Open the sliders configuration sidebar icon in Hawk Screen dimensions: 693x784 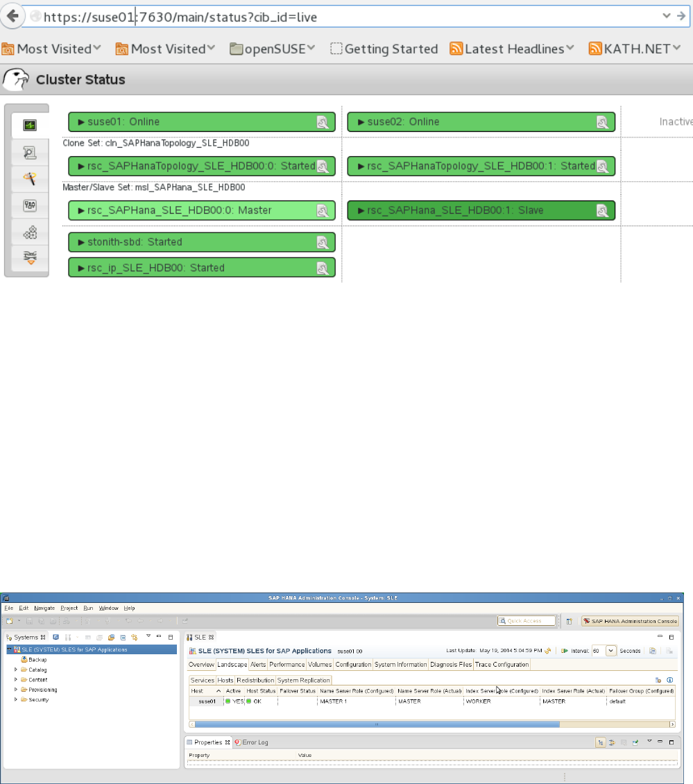tap(30, 205)
